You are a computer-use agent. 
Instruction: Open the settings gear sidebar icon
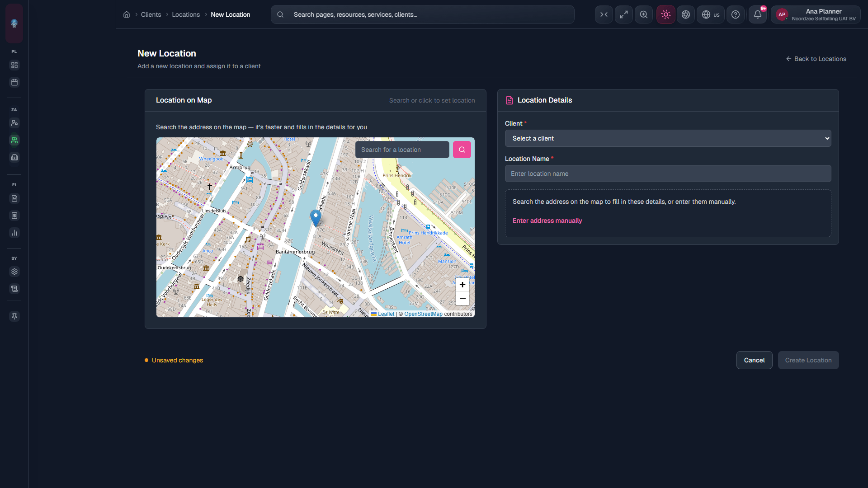tap(14, 272)
